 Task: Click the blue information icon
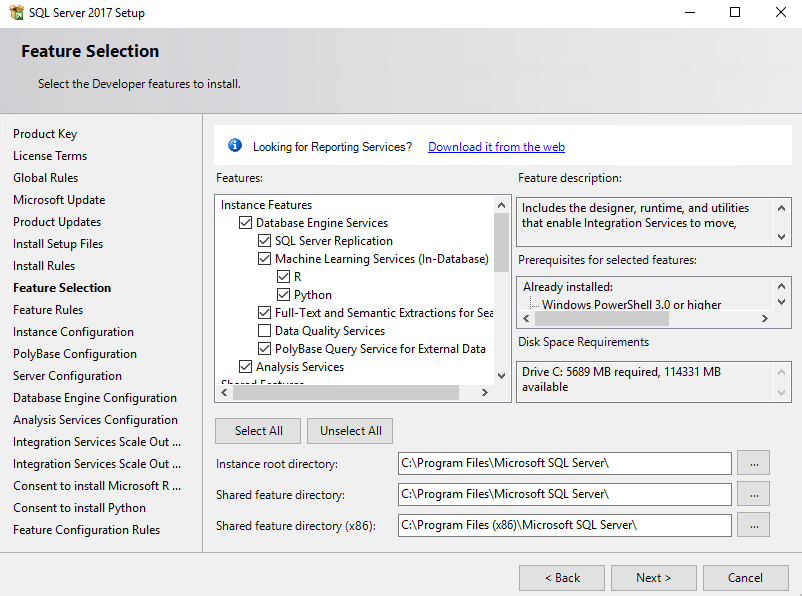[x=235, y=145]
